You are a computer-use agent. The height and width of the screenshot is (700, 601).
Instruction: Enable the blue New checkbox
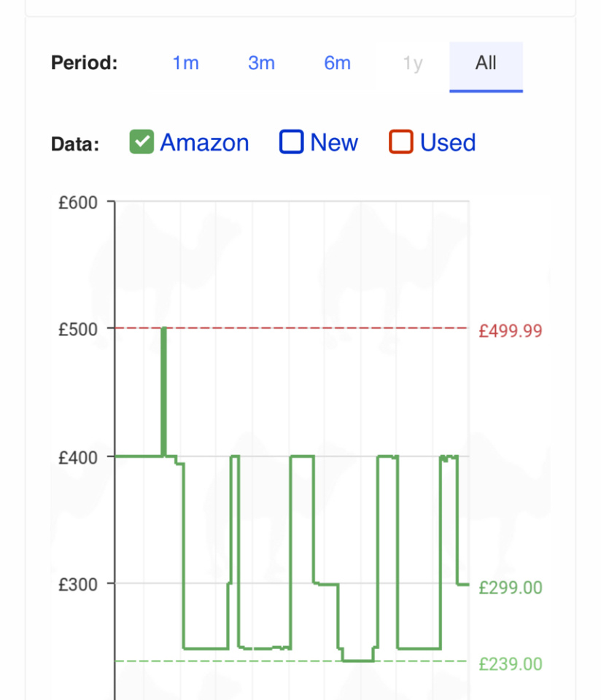point(291,142)
